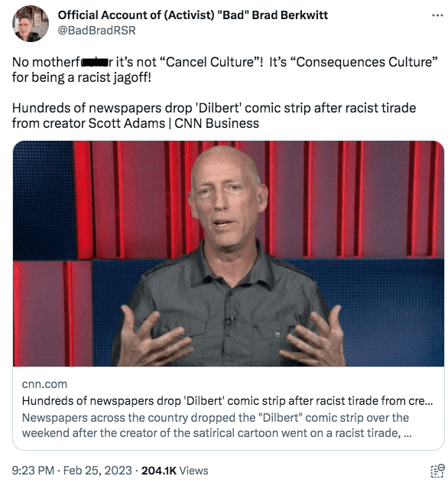Click the hidden replies icon beside views
The height and width of the screenshot is (486, 448).
coord(437,471)
